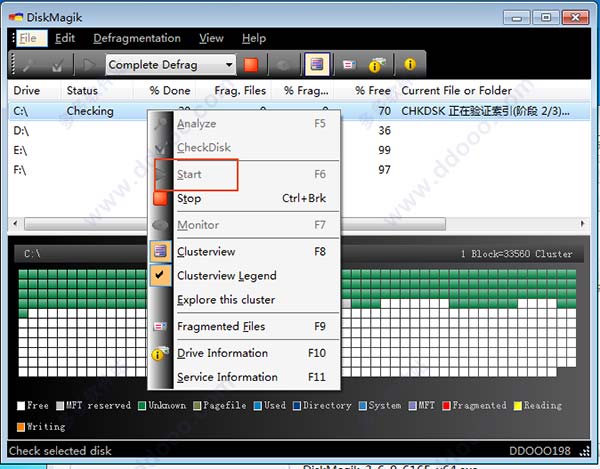600x469 pixels.
Task: Click the Clusterview icon in context menu
Action: coord(160,251)
